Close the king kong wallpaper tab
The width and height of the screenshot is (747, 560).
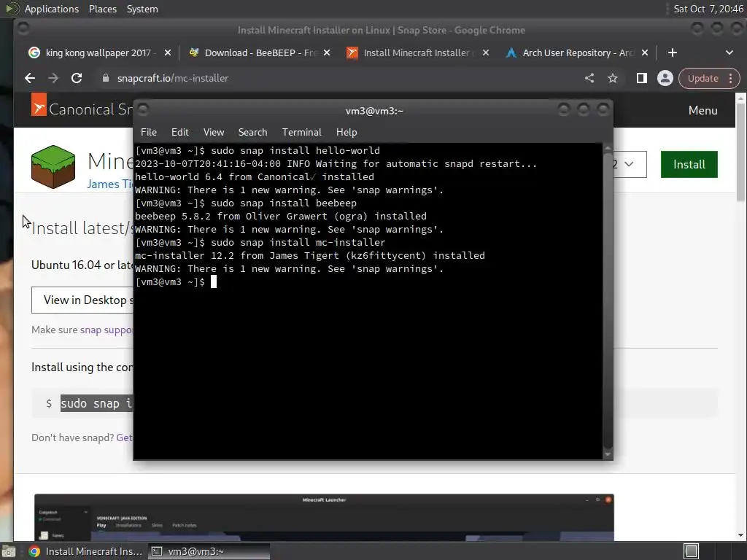click(168, 52)
